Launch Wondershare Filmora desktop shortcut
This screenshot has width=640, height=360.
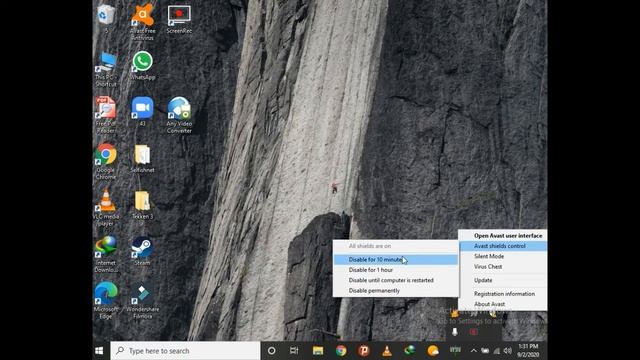[x=142, y=300]
